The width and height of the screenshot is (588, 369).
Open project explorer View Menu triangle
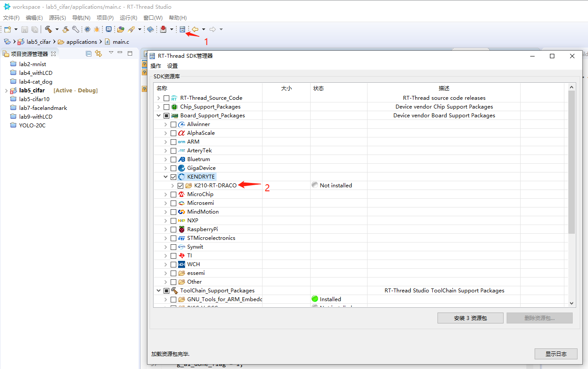[x=111, y=53]
